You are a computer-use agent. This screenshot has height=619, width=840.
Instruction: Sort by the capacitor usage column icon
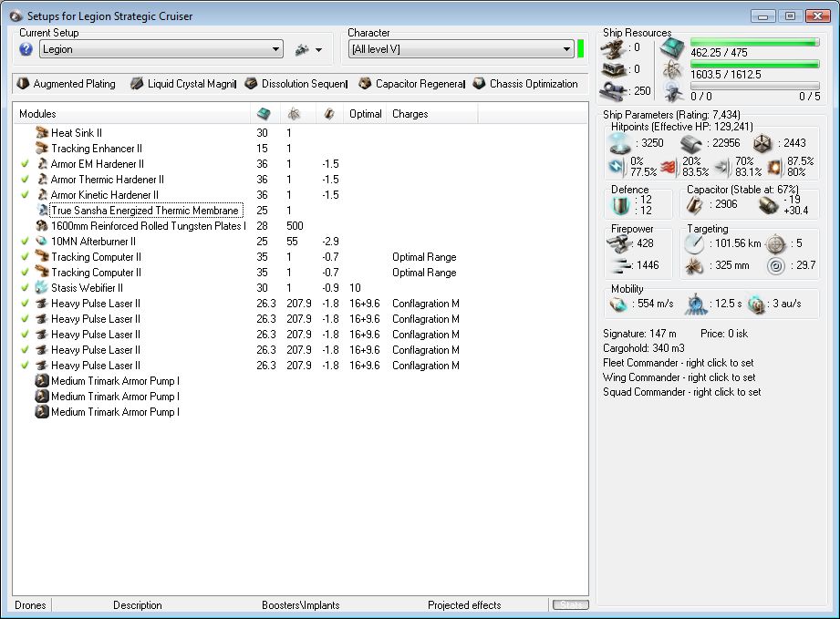[329, 114]
